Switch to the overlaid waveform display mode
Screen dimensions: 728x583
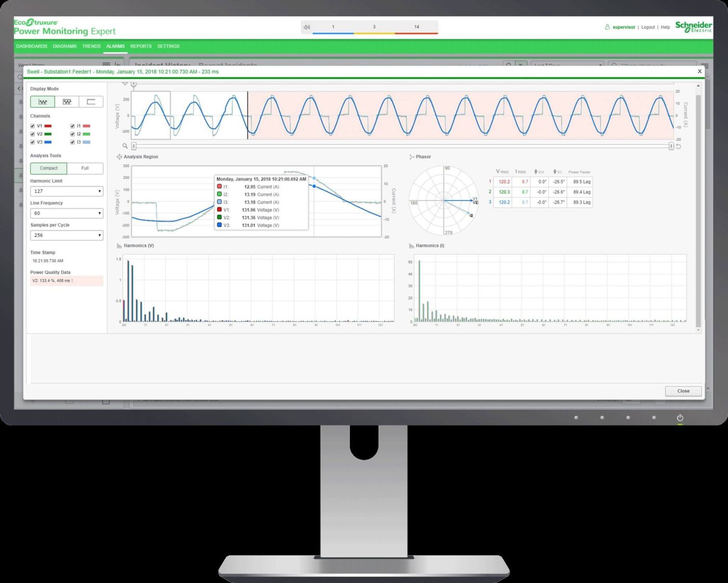pos(67,101)
